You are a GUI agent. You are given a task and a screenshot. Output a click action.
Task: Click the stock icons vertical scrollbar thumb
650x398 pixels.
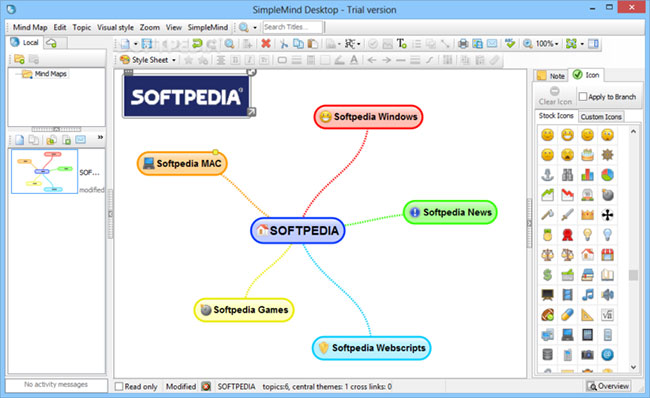click(x=633, y=275)
